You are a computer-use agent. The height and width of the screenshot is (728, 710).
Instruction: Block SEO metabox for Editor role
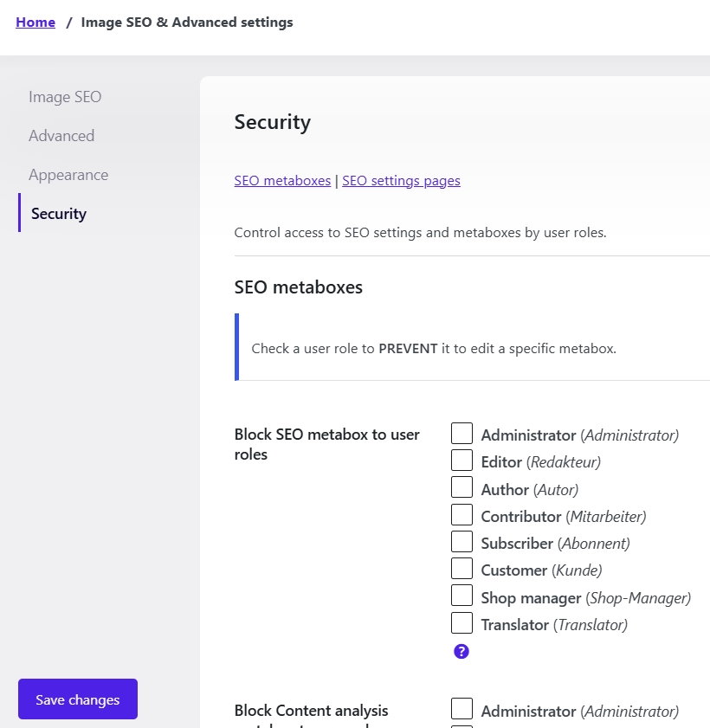(462, 461)
